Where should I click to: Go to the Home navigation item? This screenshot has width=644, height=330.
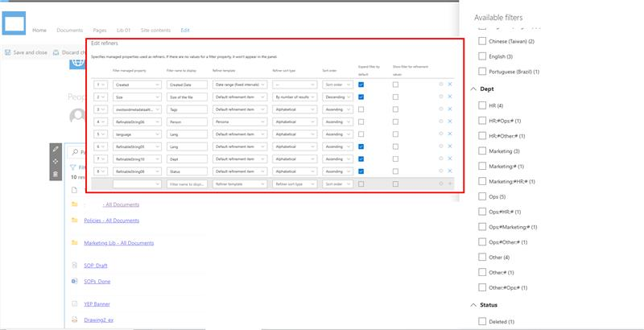tap(39, 31)
